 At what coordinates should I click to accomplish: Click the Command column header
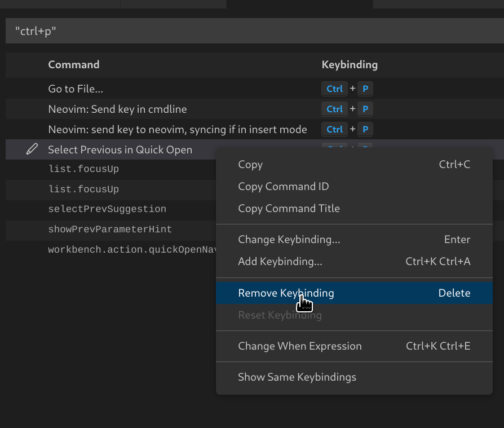74,64
